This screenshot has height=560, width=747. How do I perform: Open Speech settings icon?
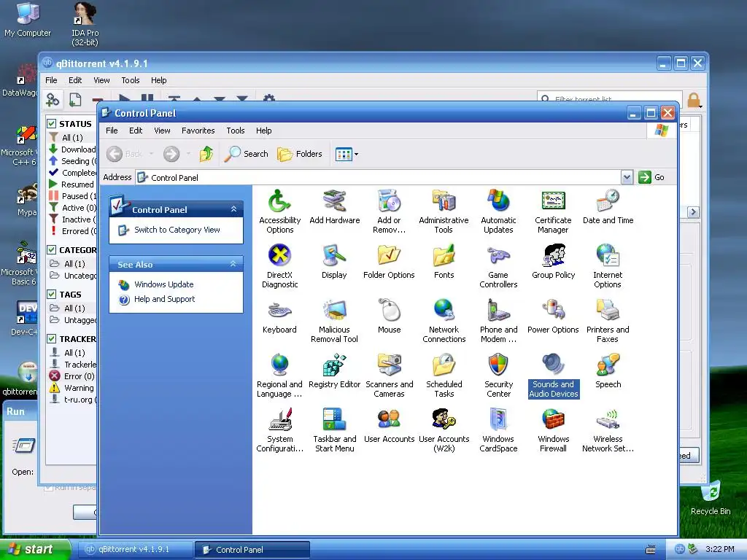(x=608, y=371)
